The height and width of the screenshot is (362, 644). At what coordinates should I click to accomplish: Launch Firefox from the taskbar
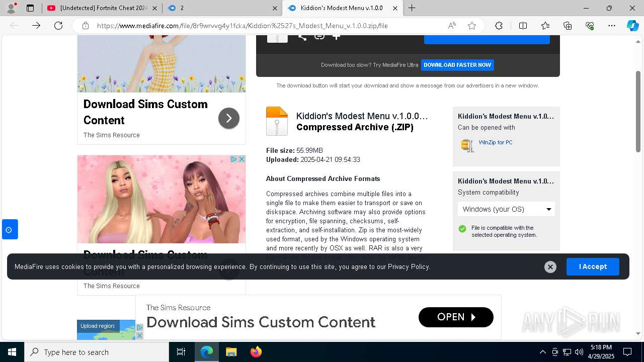click(256, 352)
